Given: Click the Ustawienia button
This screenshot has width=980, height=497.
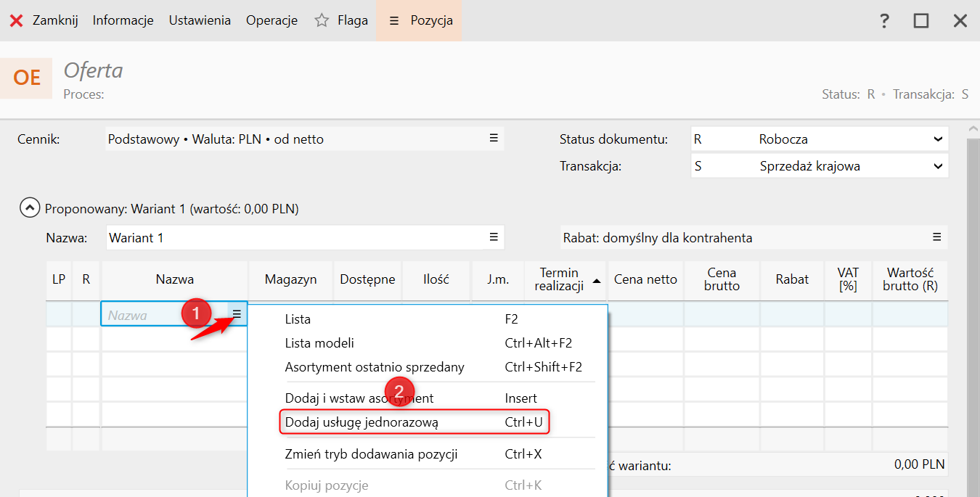Looking at the screenshot, I should pos(200,20).
